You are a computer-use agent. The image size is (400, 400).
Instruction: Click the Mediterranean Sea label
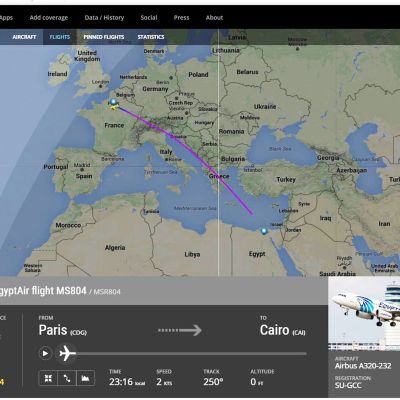(195, 208)
